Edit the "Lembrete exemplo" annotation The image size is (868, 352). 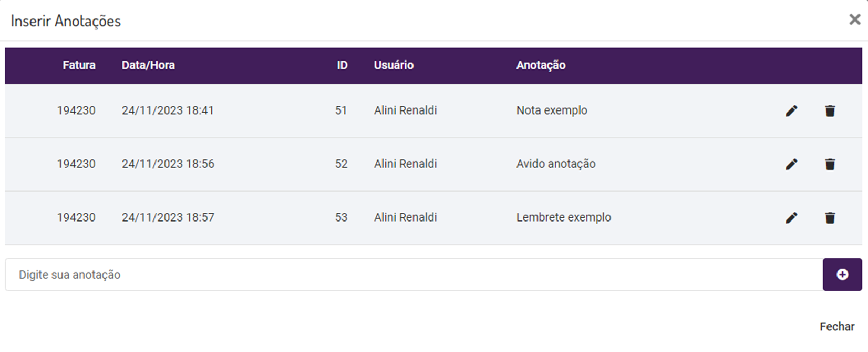(x=791, y=218)
